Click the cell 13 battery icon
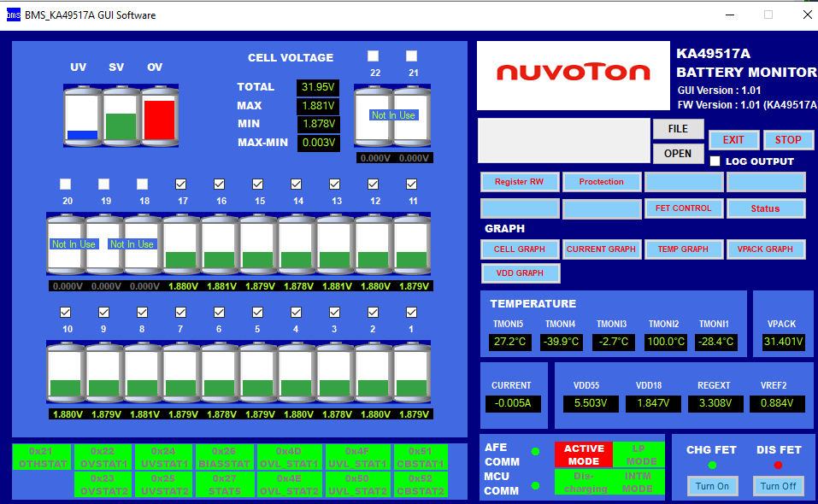818x504 pixels. coord(335,244)
